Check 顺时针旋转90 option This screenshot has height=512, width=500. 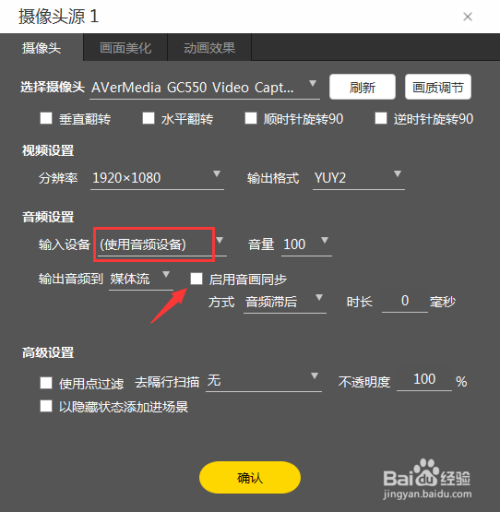(x=251, y=118)
